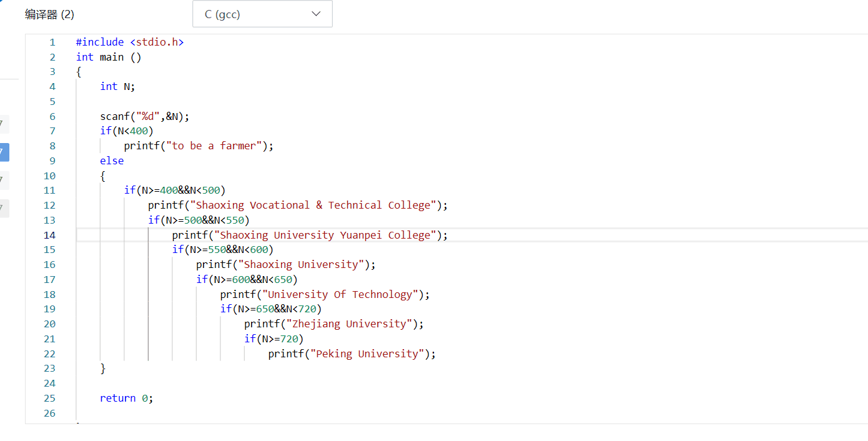Click line number 10 in the gutter
Screen dimensions: 868x441
point(49,176)
